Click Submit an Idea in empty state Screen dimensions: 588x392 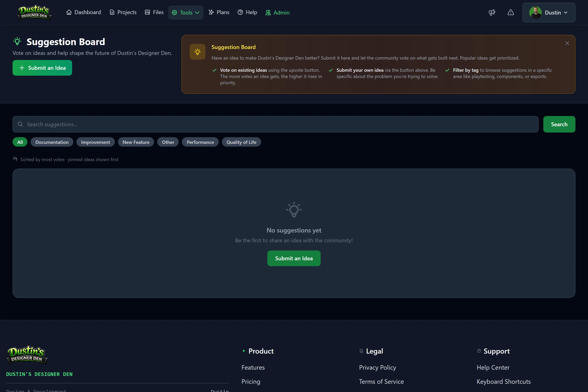(x=294, y=258)
